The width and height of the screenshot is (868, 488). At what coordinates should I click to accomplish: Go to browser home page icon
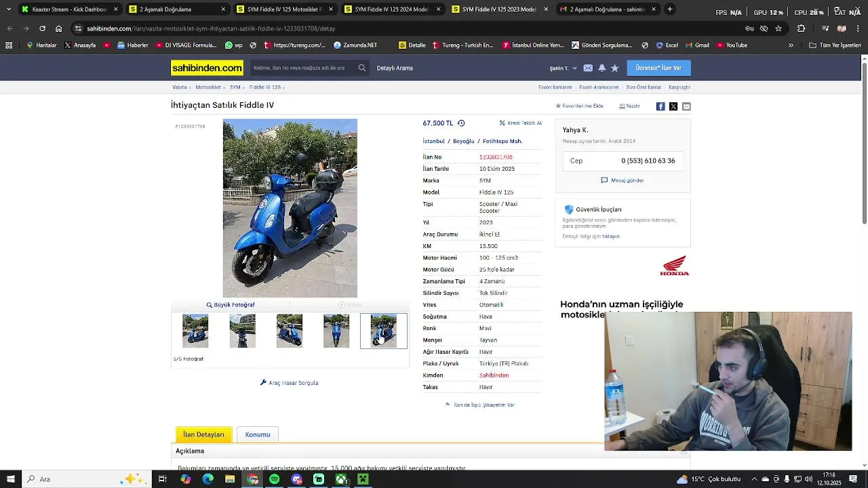58,28
